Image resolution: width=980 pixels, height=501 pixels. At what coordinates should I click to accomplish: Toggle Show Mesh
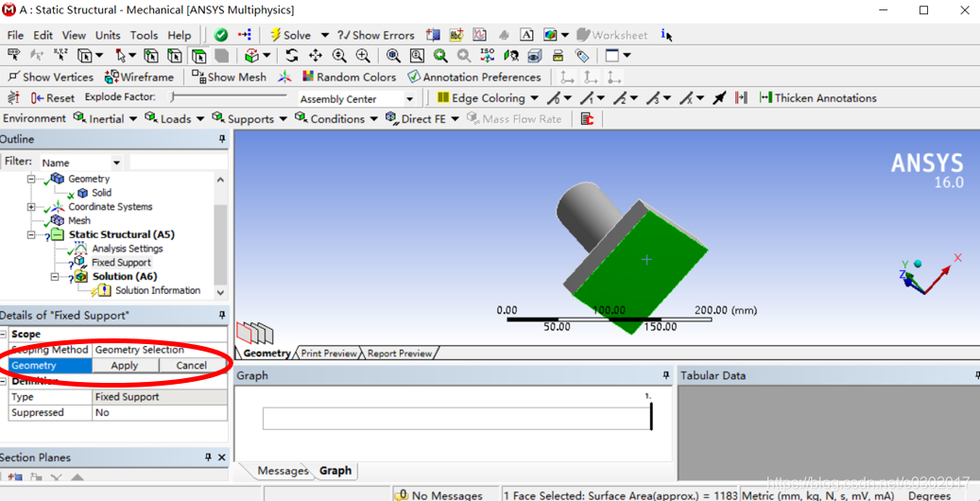tap(229, 77)
